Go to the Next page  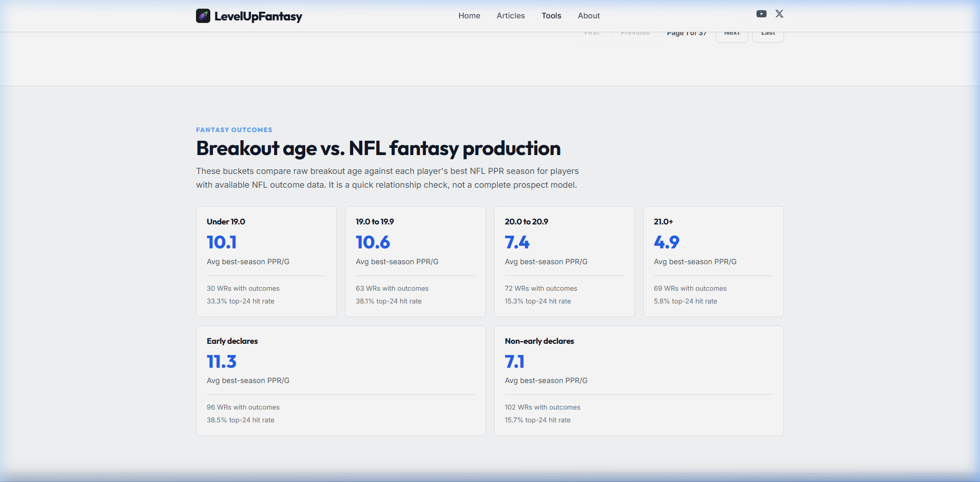[732, 36]
